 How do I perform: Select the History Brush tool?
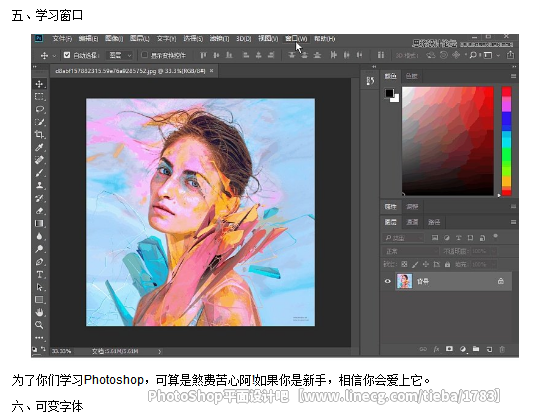point(39,198)
